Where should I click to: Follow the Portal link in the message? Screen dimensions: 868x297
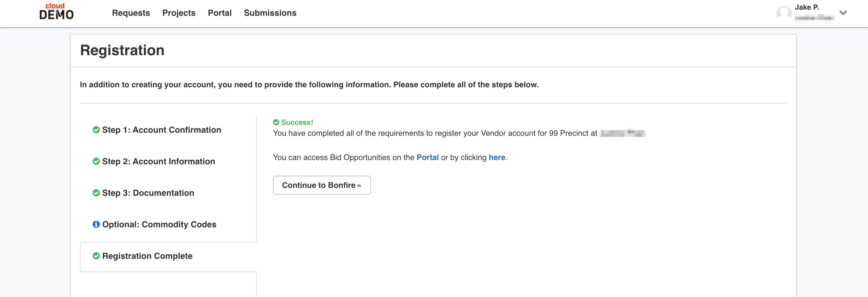pyautogui.click(x=428, y=157)
